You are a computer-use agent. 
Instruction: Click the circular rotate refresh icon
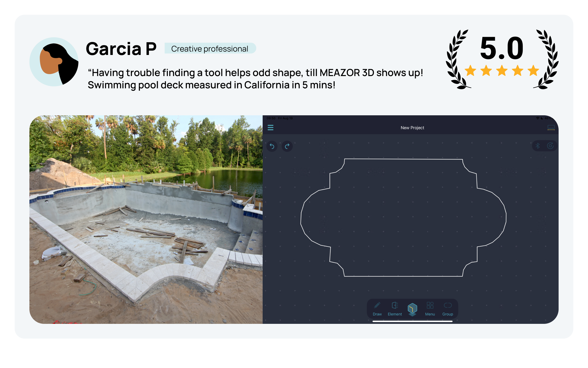(x=550, y=146)
